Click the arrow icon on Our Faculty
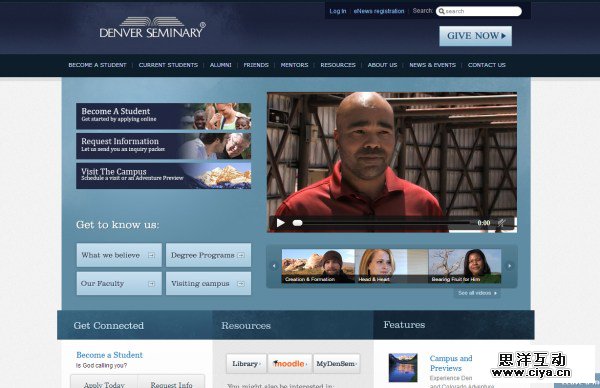 click(x=152, y=284)
